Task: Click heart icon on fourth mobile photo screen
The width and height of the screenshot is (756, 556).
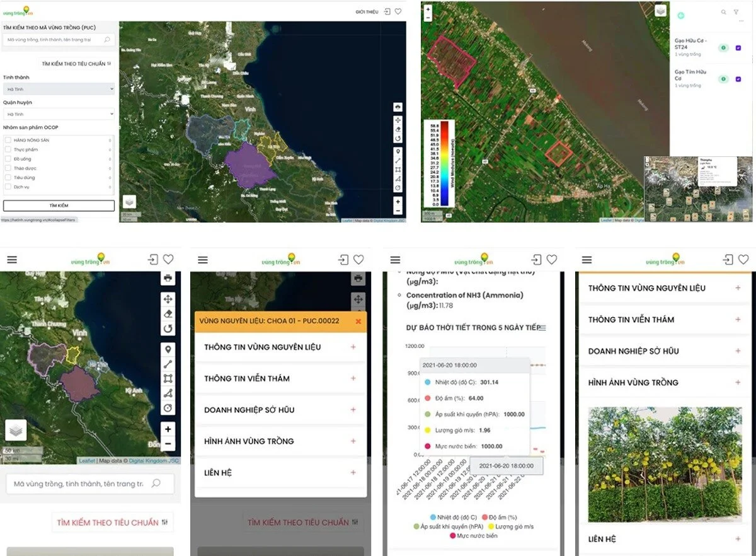Action: click(x=743, y=260)
